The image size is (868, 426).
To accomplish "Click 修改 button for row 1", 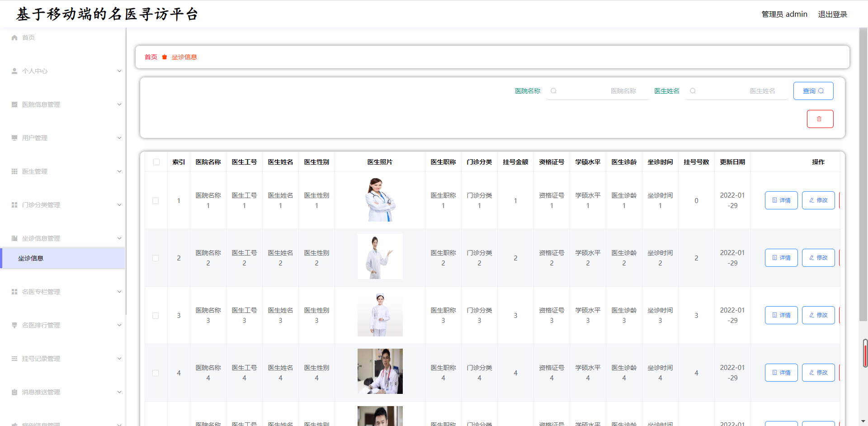I will [818, 200].
